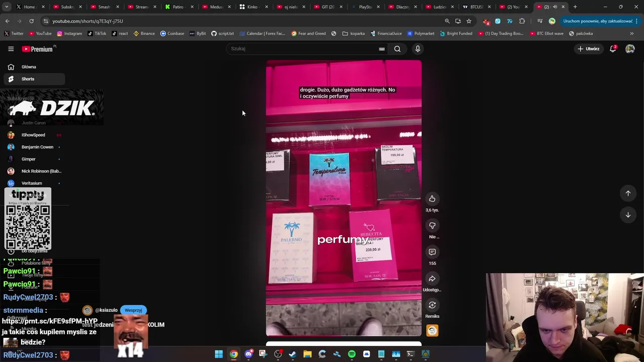This screenshot has height=362, width=644.
Task: Open Gimper subscription channel
Action: point(34,159)
